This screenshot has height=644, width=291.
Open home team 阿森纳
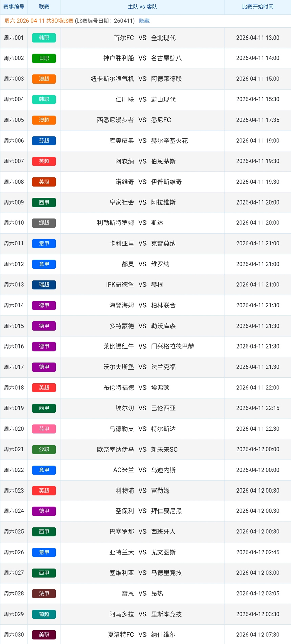pyautogui.click(x=125, y=161)
